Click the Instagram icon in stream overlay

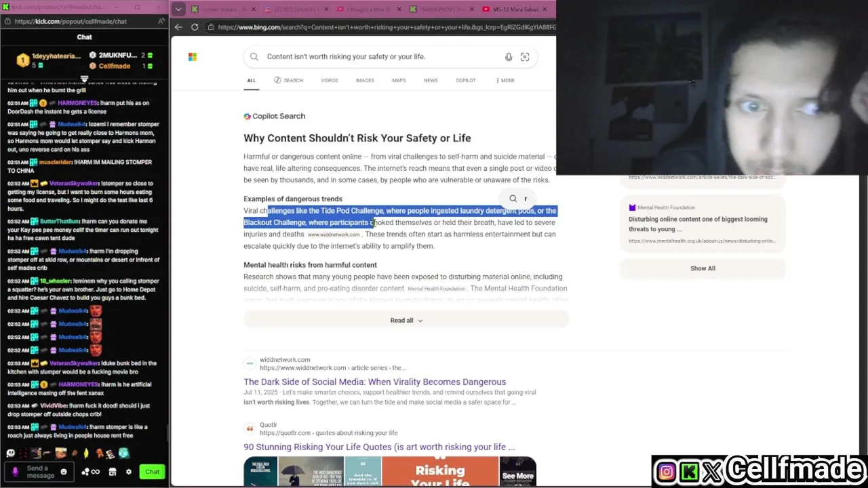(x=666, y=472)
